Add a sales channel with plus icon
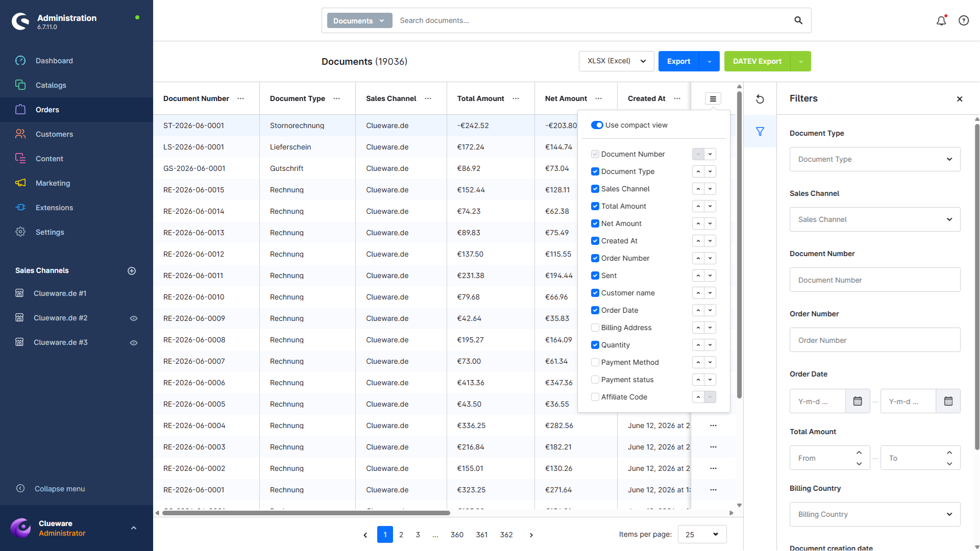 point(132,271)
